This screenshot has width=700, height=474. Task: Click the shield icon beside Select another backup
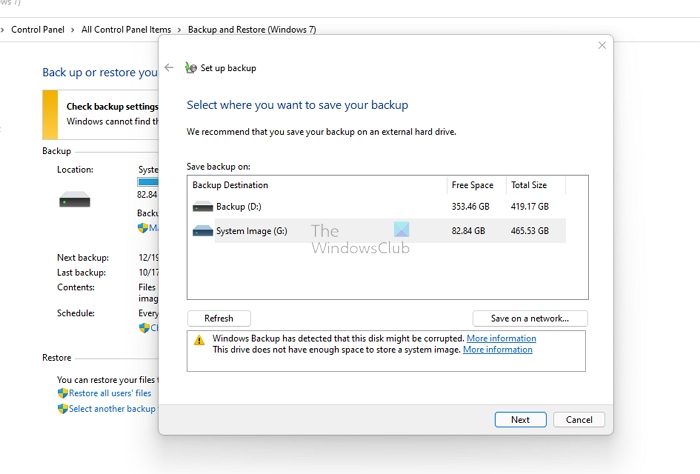pyautogui.click(x=62, y=409)
